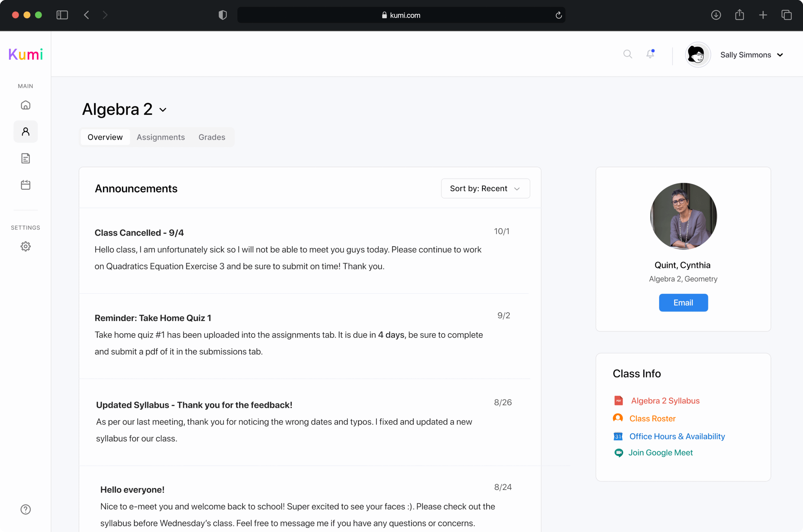Click the Join Google Meet link
This screenshot has height=532, width=803.
[x=660, y=453]
